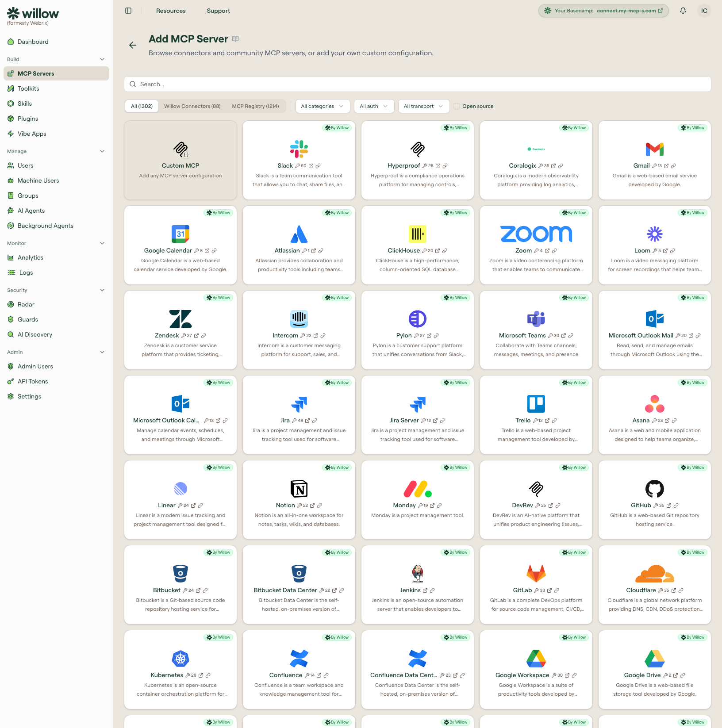The height and width of the screenshot is (728, 722).
Task: Open Toolkits in sidebar
Action: pos(56,88)
